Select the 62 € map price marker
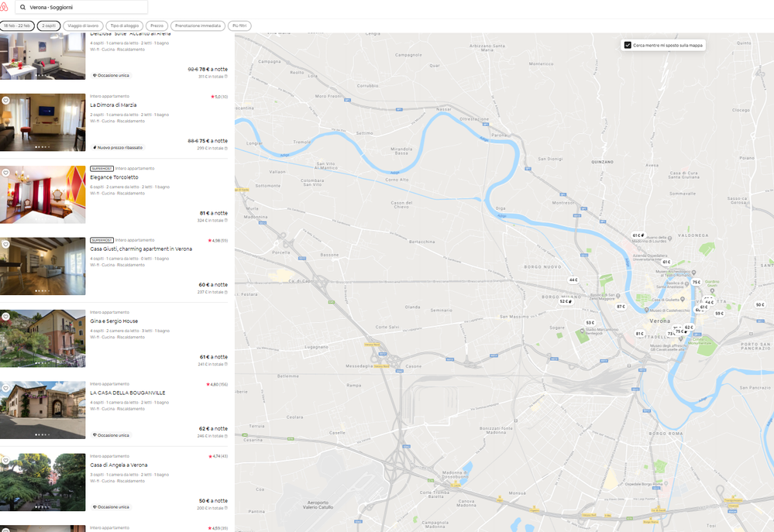This screenshot has width=774, height=532. click(689, 328)
